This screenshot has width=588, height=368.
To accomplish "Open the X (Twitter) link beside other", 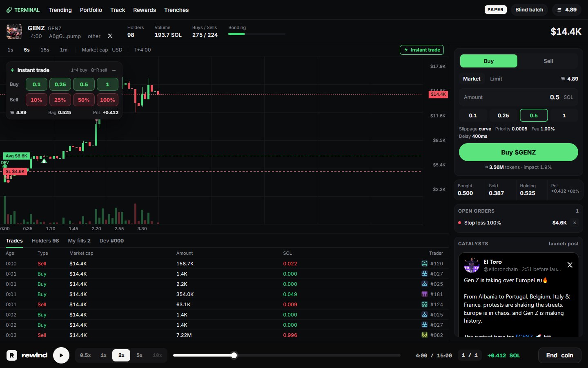I will click(110, 36).
